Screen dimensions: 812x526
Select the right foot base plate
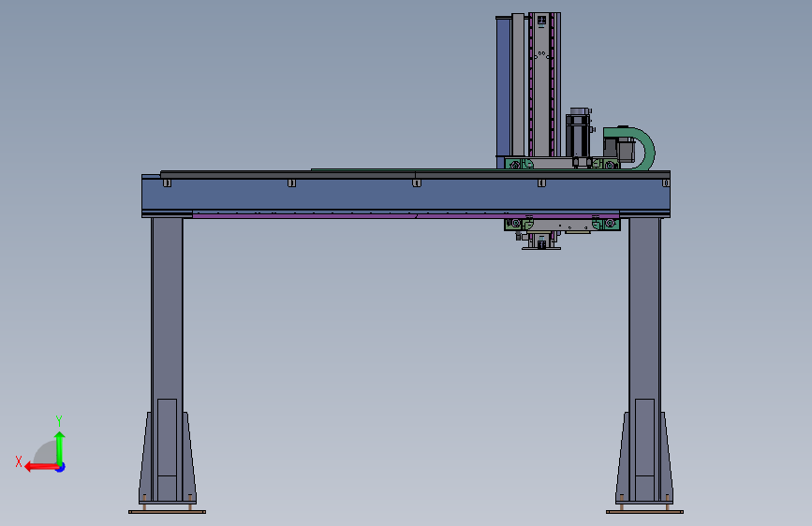644,512
